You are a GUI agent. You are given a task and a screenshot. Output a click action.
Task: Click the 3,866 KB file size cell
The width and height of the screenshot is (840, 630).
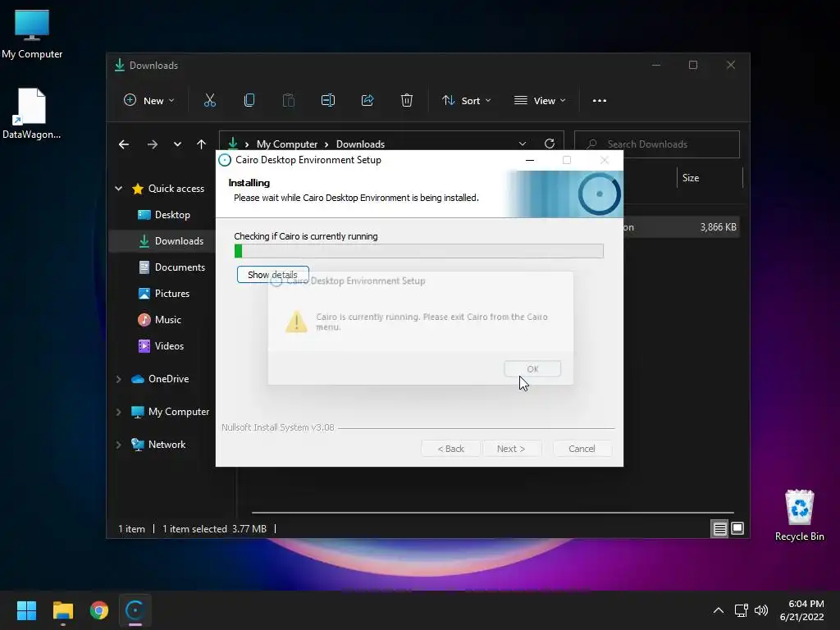(x=718, y=227)
